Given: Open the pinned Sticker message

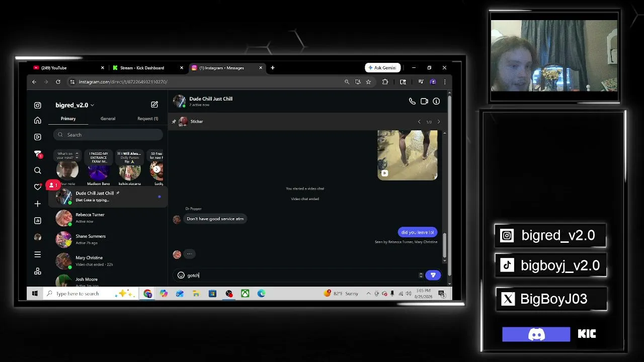Looking at the screenshot, I should click(x=196, y=122).
